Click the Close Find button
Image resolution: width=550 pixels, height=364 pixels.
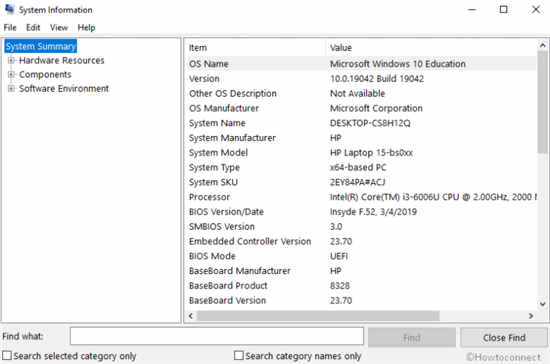pyautogui.click(x=504, y=337)
